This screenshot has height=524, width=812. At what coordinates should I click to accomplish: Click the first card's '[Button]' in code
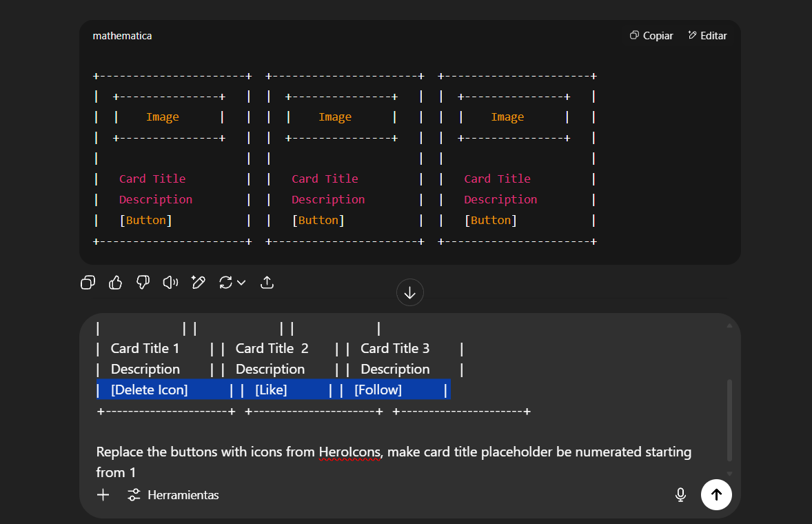point(146,220)
